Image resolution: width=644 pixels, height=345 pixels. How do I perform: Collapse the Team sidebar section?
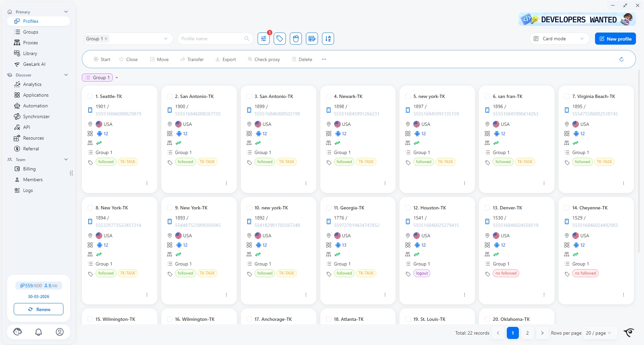[66, 159]
